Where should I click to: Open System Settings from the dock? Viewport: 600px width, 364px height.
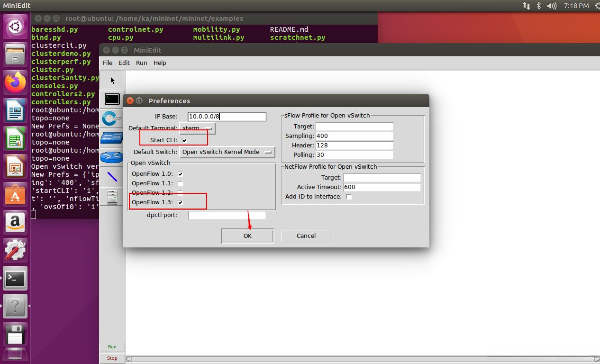[x=16, y=250]
